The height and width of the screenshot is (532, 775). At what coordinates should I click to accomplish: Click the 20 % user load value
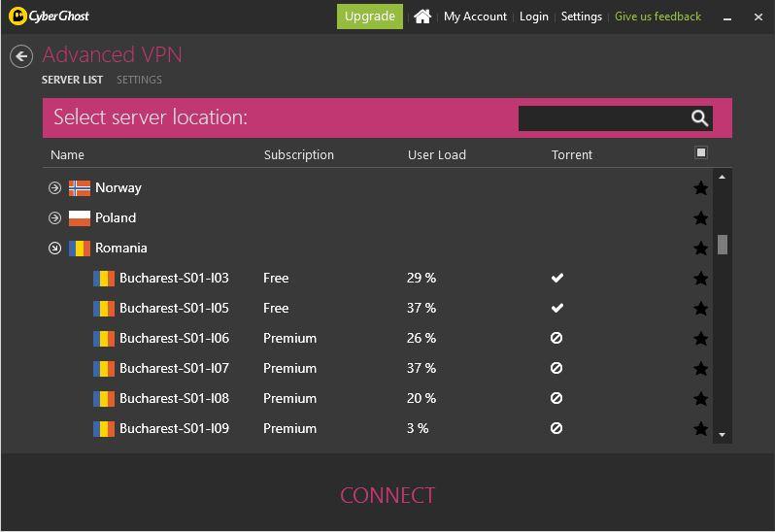pyautogui.click(x=421, y=398)
